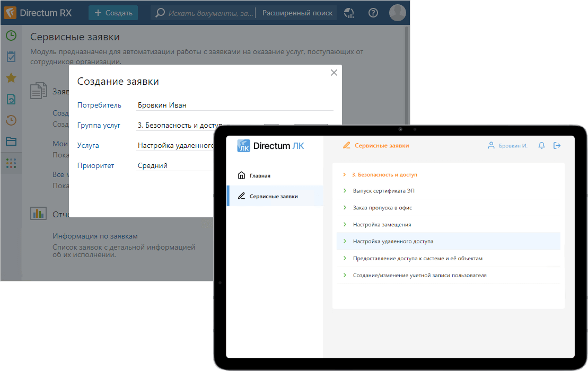
Task: Open the folder icon in sidebar
Action: pyautogui.click(x=11, y=142)
